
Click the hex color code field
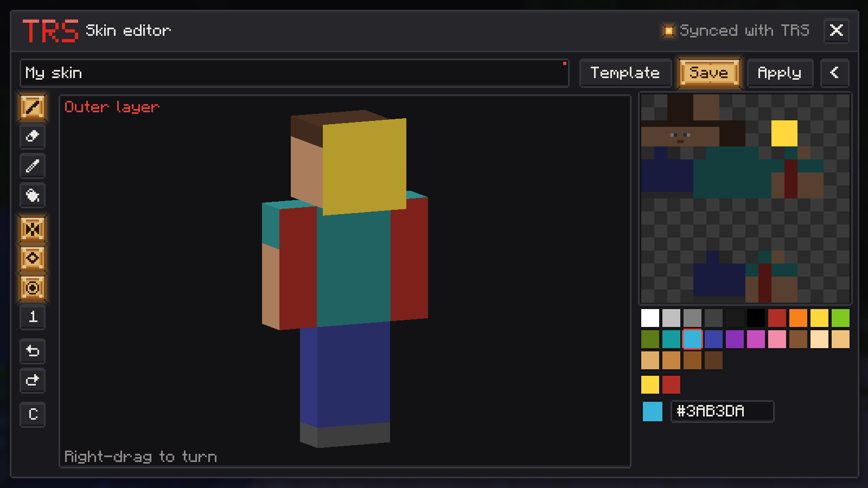tap(722, 411)
